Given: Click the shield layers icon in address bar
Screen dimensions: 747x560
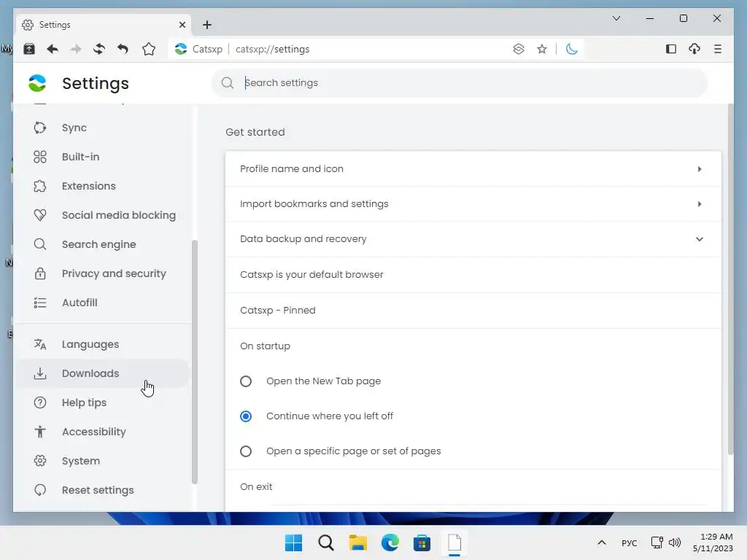Looking at the screenshot, I should (519, 49).
